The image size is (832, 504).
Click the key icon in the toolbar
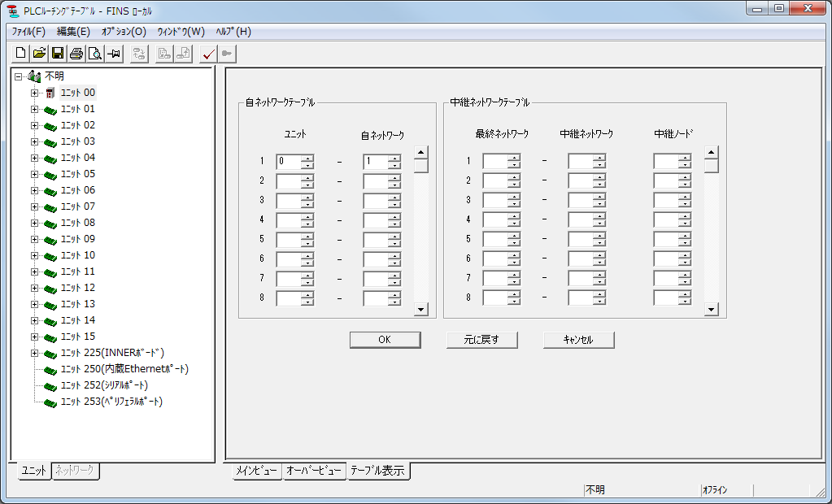pyautogui.click(x=225, y=53)
